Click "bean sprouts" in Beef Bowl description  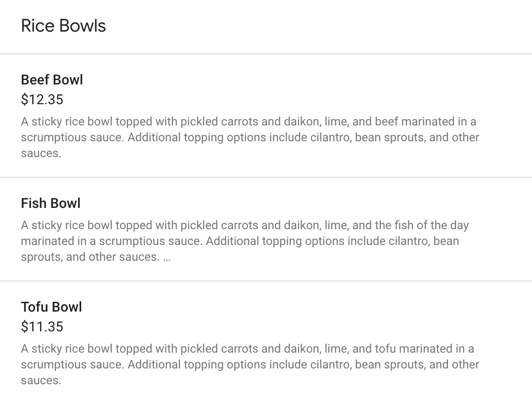pyautogui.click(x=390, y=137)
